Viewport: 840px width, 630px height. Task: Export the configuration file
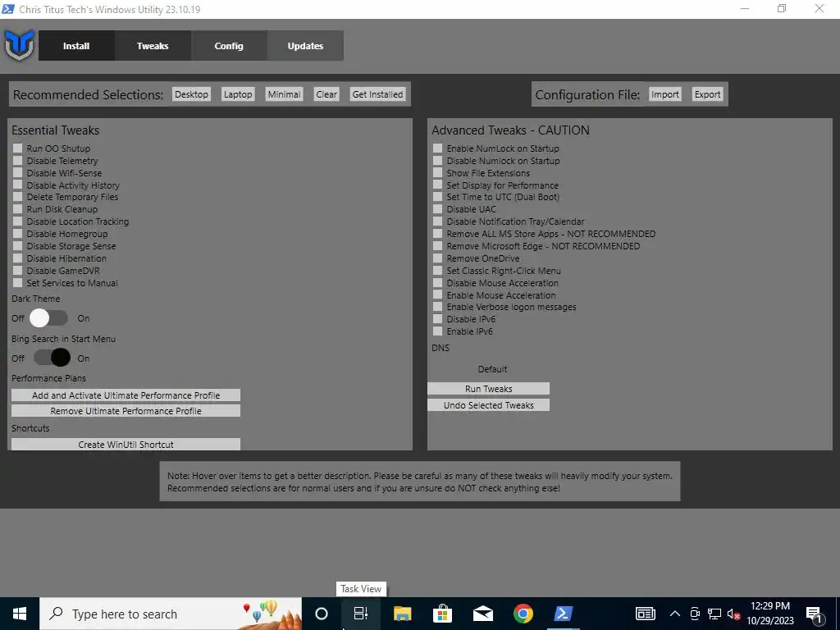707,94
